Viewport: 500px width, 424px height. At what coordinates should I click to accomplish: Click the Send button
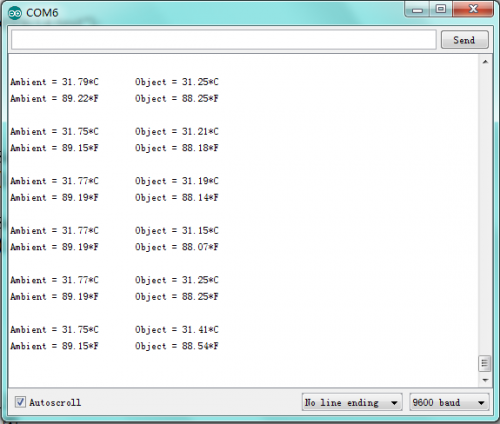tap(465, 40)
